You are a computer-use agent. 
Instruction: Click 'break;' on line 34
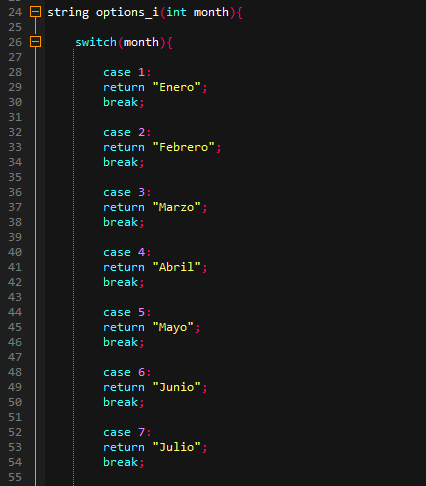coord(124,162)
